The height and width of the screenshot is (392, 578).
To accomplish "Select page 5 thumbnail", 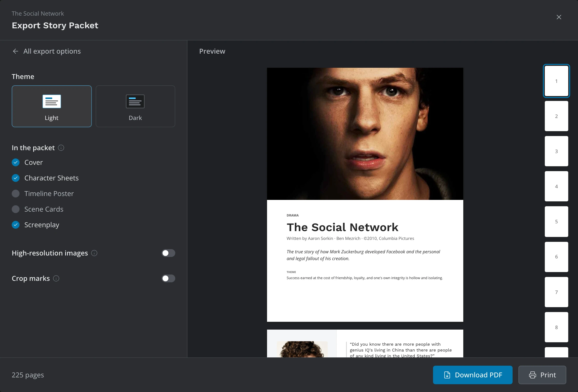I will (x=556, y=222).
